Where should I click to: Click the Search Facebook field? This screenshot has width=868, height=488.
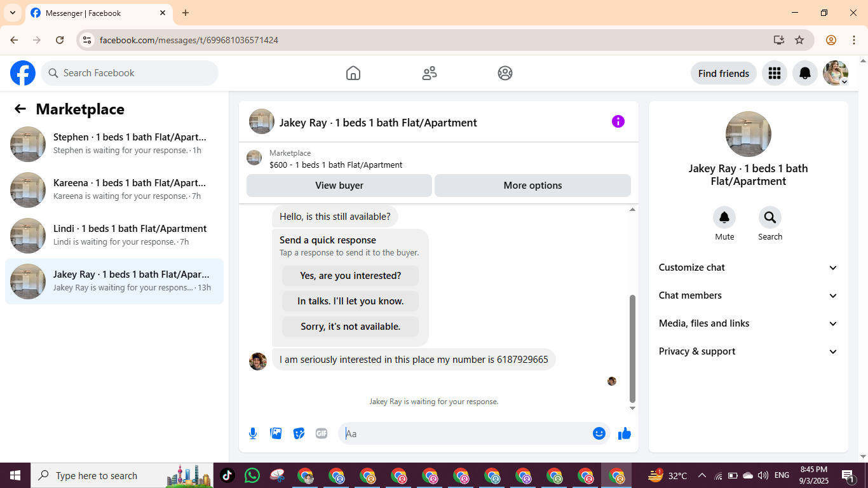(x=130, y=73)
